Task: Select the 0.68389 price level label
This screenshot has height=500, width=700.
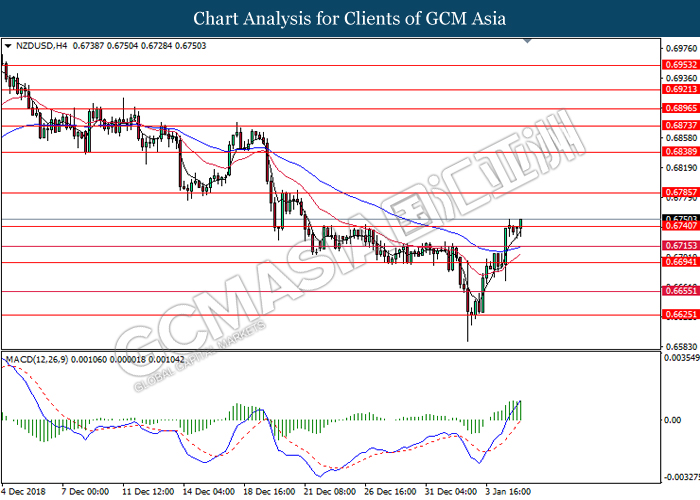Action: click(681, 152)
